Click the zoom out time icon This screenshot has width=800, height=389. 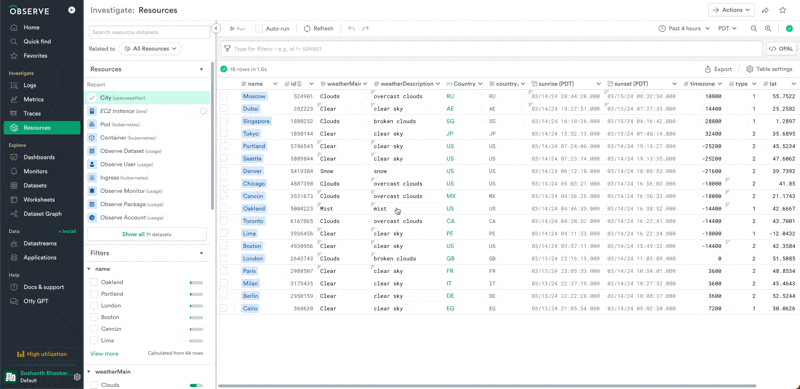(754, 29)
